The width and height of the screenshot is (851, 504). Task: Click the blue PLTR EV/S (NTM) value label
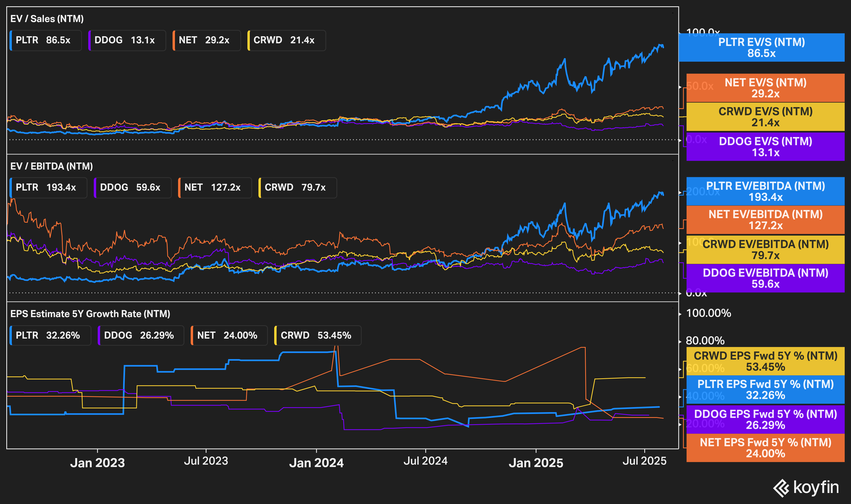[761, 48]
